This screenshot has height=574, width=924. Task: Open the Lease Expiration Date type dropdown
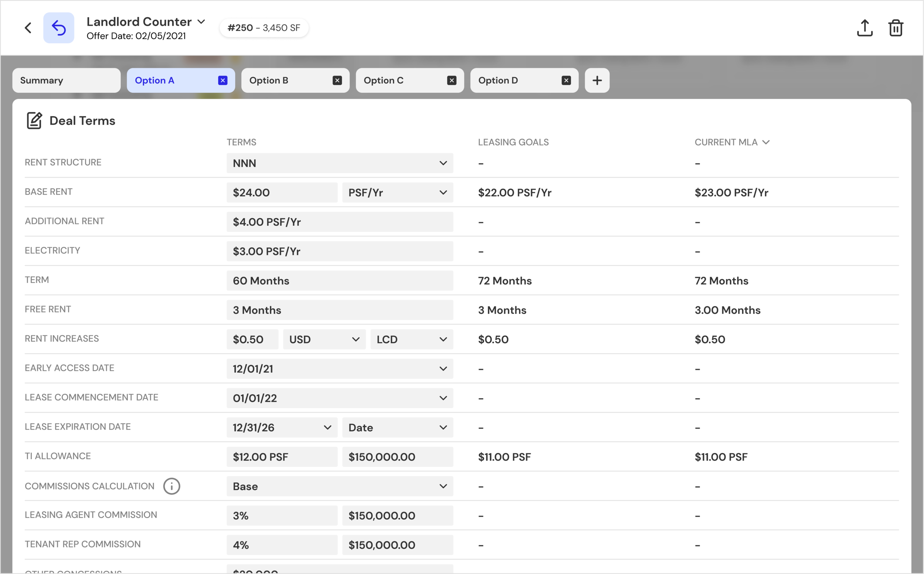pos(398,427)
